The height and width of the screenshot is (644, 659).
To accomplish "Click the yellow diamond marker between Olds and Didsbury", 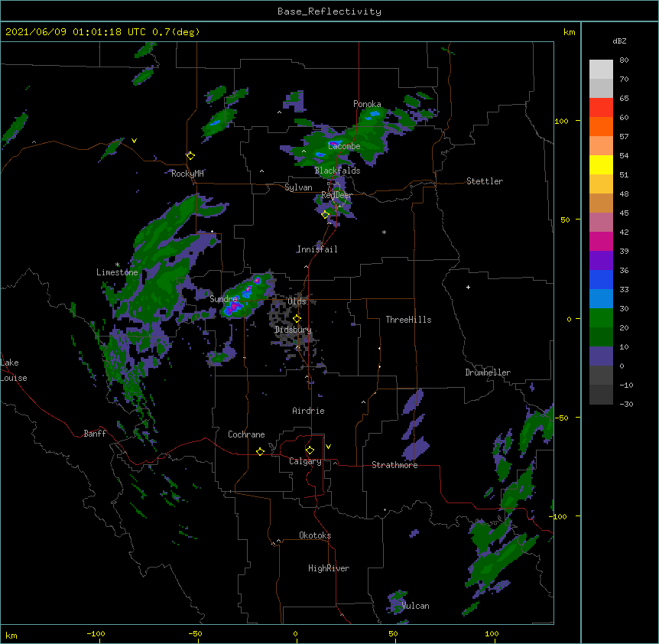I will (297, 319).
